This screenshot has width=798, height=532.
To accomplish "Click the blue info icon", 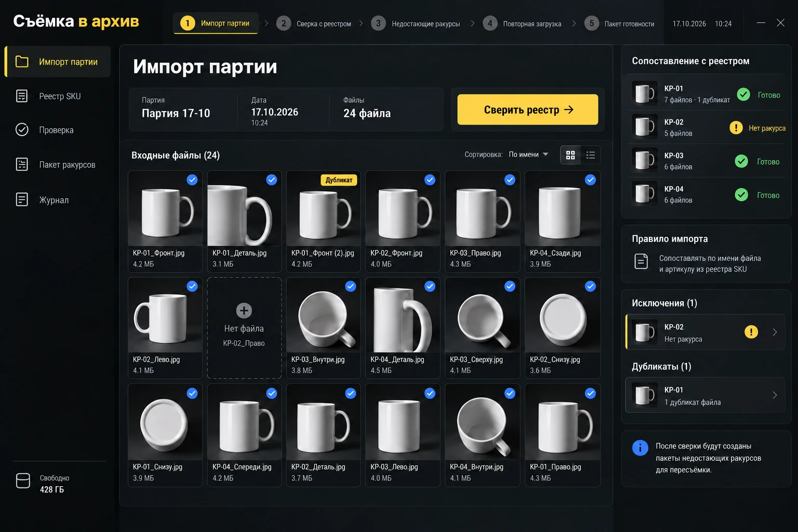I will coord(640,448).
